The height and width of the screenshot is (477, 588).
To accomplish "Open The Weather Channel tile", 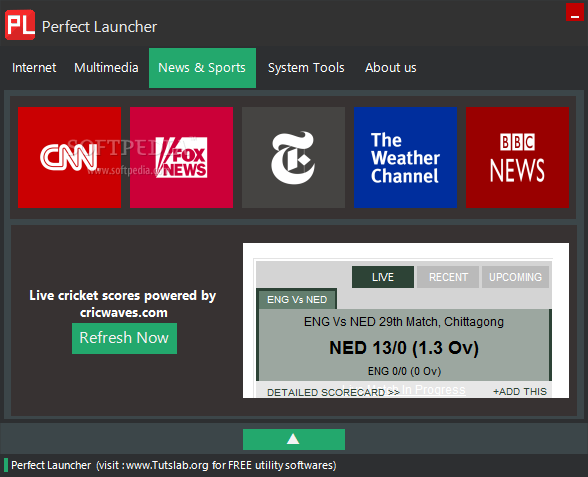I will coord(405,158).
